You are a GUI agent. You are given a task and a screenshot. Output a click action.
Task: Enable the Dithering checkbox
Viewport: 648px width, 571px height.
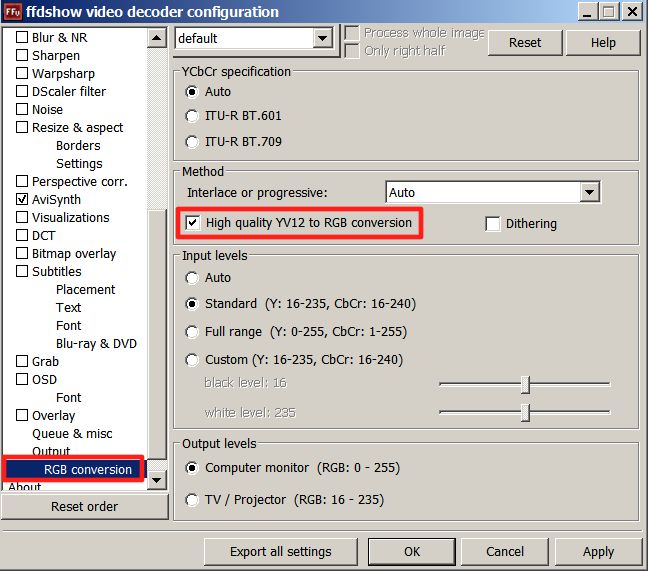[x=492, y=224]
